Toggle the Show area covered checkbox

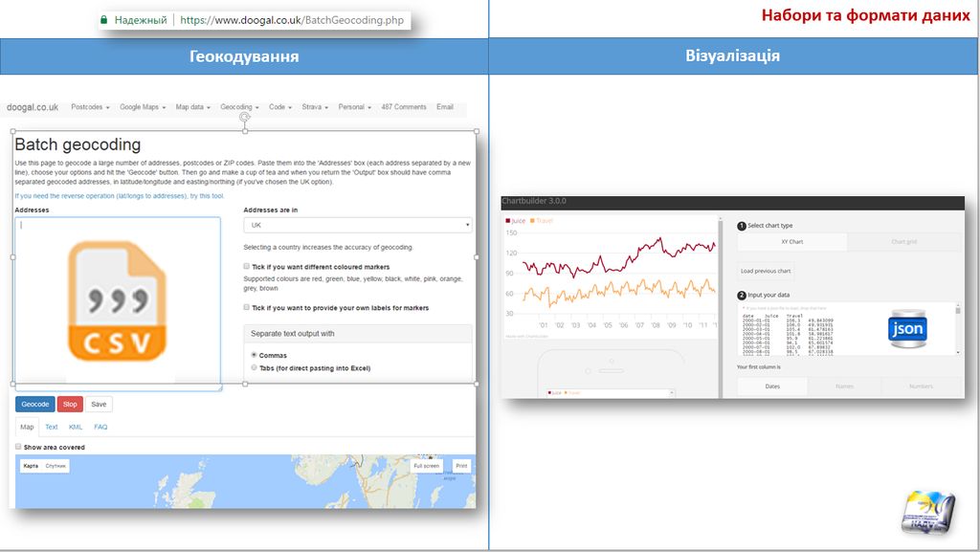tap(18, 447)
